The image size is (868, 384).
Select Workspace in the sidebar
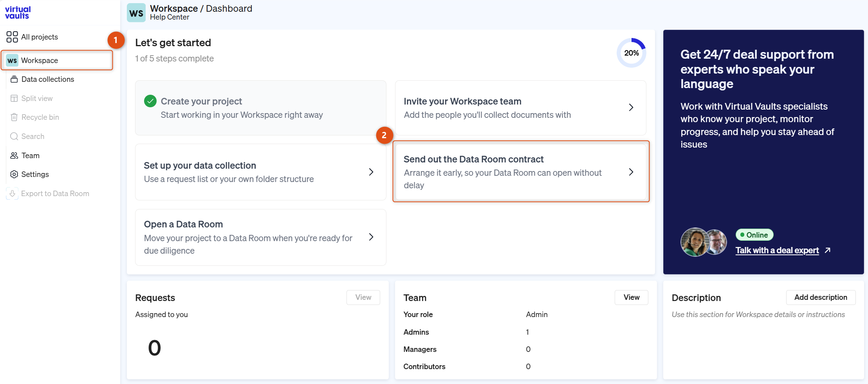tap(57, 60)
